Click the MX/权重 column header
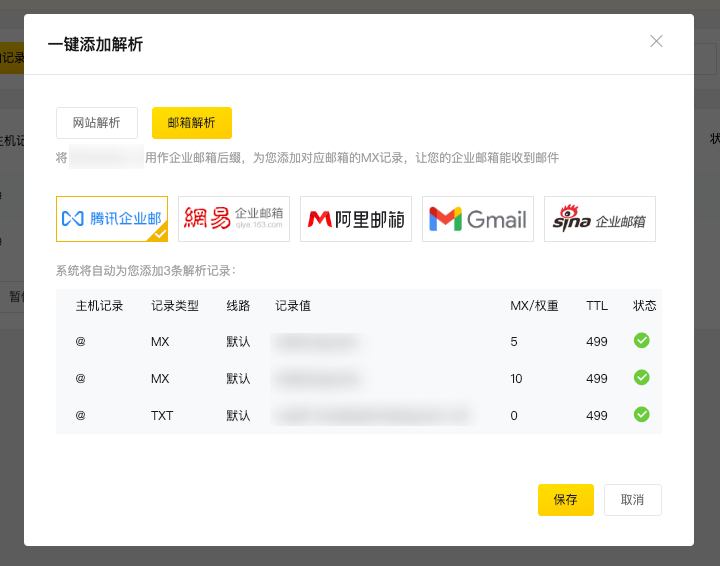This screenshot has width=720, height=566. [534, 306]
